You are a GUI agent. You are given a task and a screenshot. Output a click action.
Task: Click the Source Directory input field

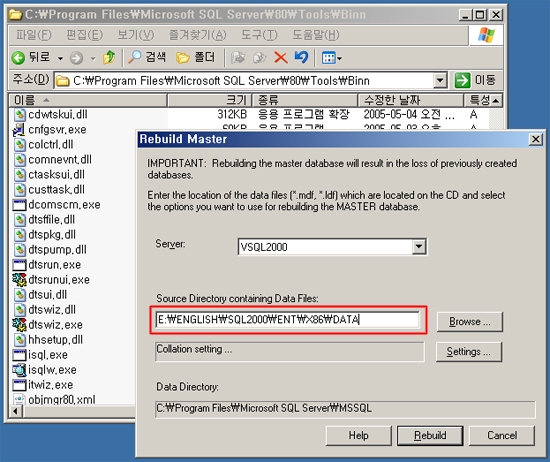(288, 320)
